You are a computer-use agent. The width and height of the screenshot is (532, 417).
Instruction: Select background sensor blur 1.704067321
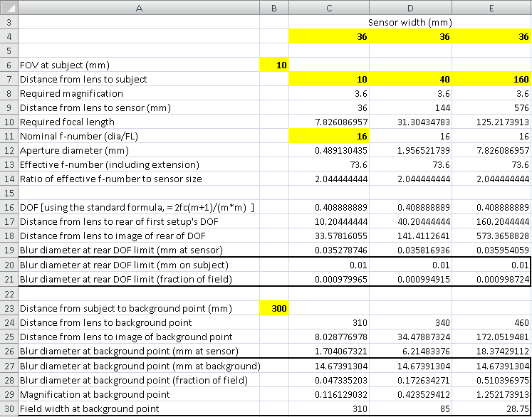pos(329,351)
